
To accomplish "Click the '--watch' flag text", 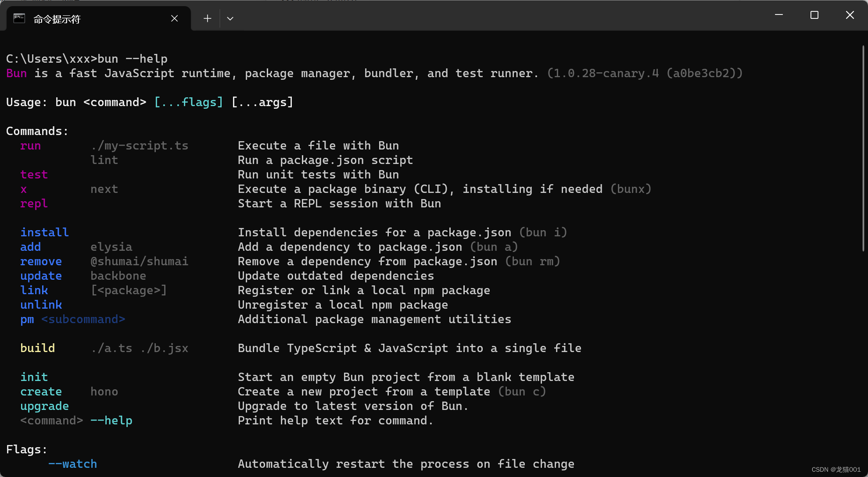I will point(72,464).
